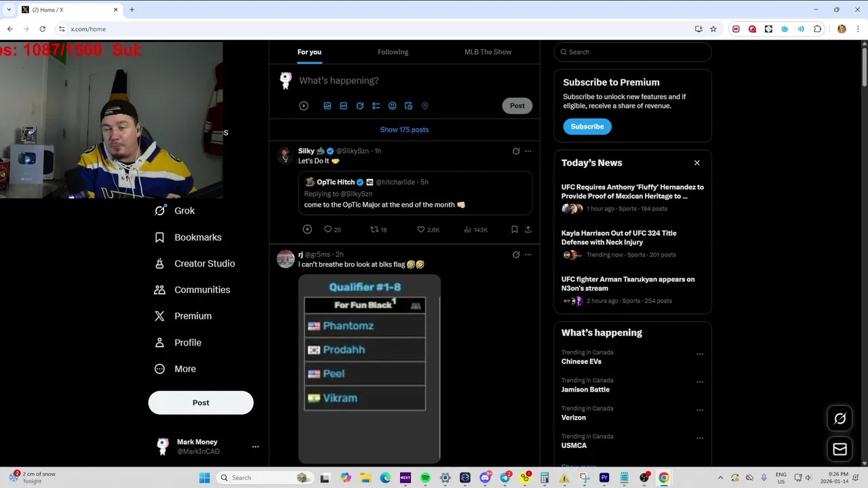Schedule the post in the composer

click(408, 106)
